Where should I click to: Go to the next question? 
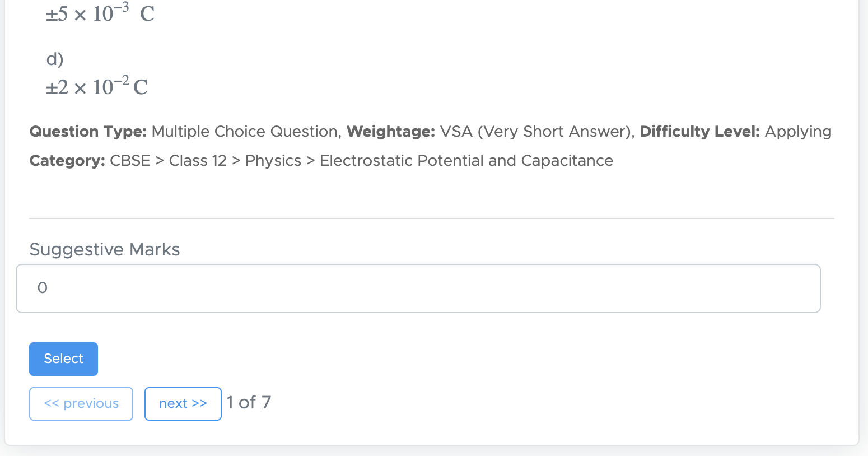183,403
